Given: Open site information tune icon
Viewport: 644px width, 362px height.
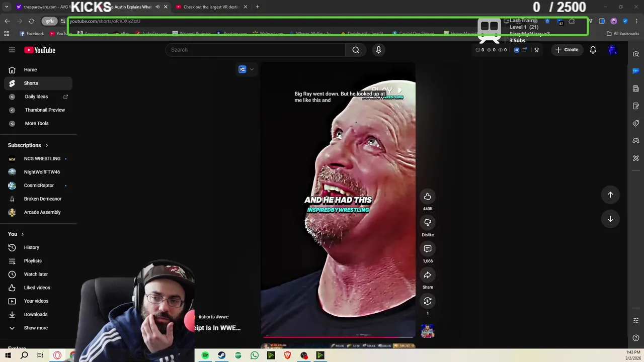Looking at the screenshot, I should [x=63, y=21].
